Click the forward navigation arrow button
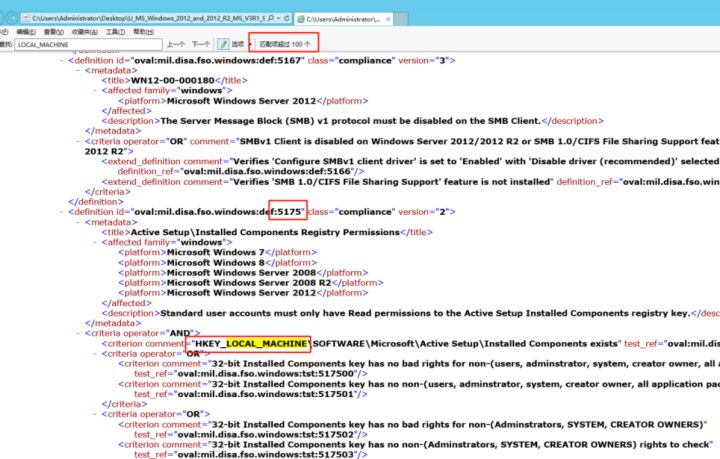The height and width of the screenshot is (459, 720). pos(11,18)
